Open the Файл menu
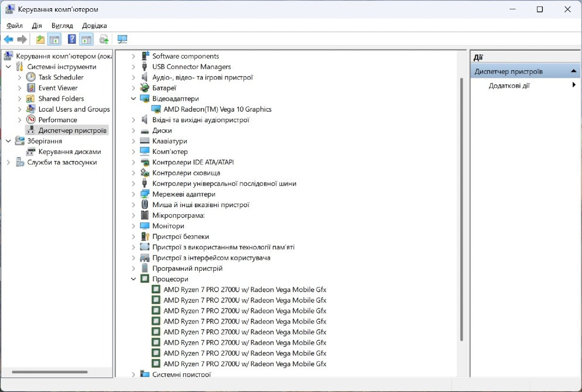The image size is (582, 392). tap(15, 26)
